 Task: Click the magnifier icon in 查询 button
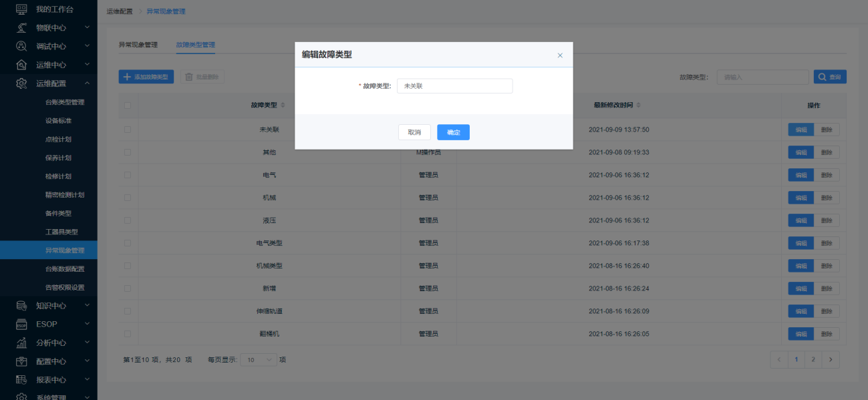pyautogui.click(x=822, y=77)
